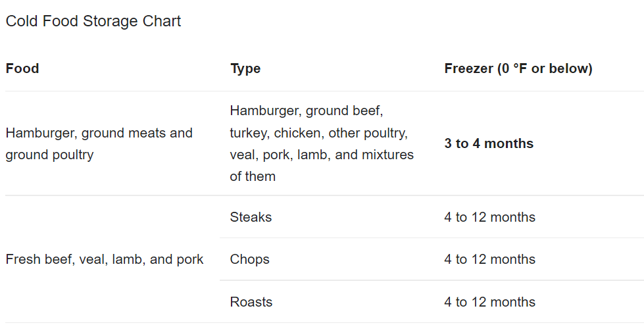
Task: Click the Roasts type cell
Action: click(251, 302)
